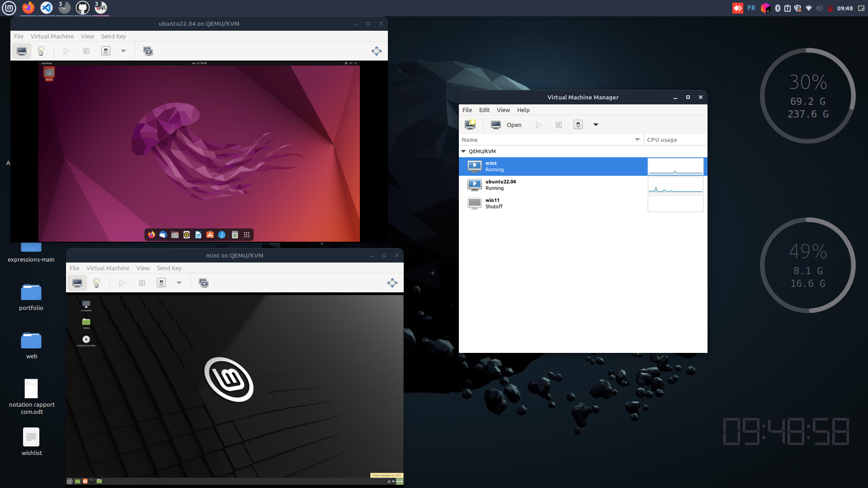Open the Send Key menu in ubuntu22.04 window
This screenshot has width=868, height=488.
point(113,36)
